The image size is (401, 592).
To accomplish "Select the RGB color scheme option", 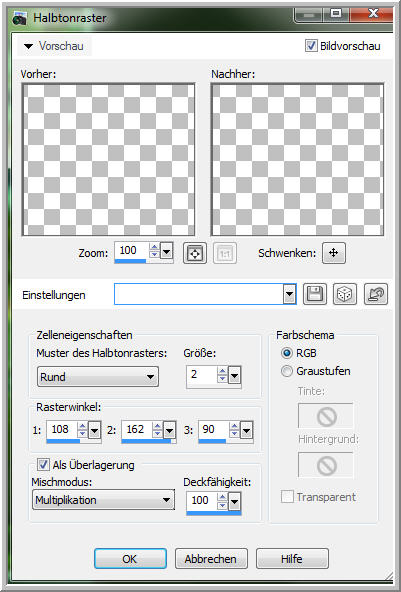I will tap(287, 353).
